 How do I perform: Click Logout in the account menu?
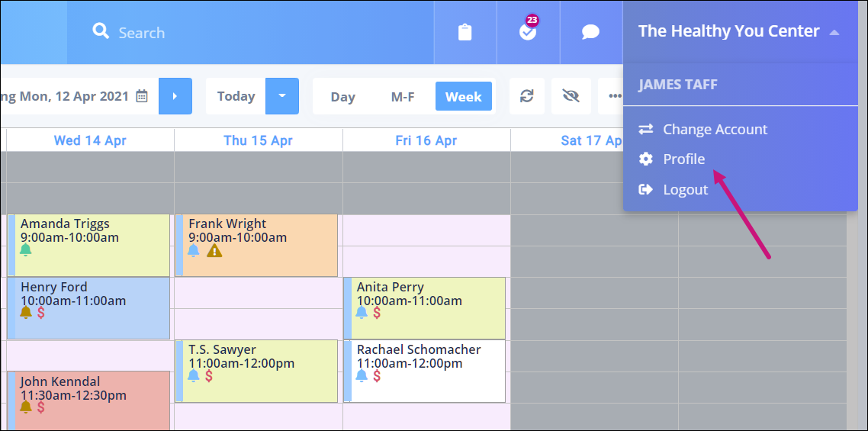(685, 189)
